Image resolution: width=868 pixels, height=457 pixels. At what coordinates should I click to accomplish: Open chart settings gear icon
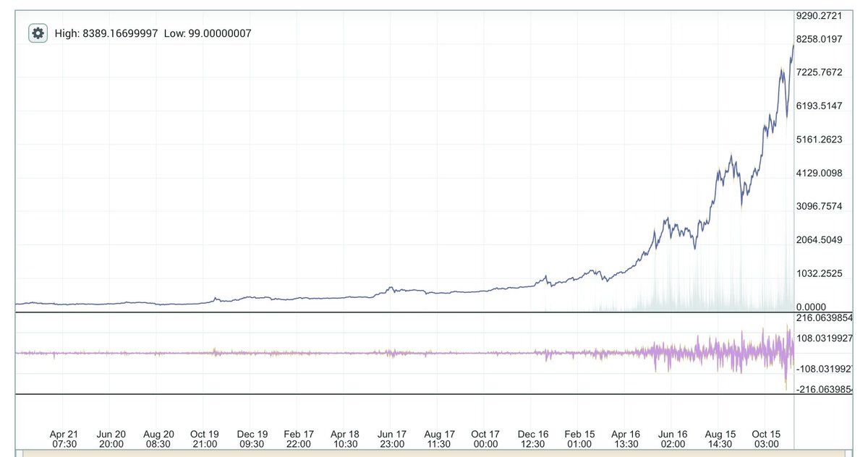38,33
